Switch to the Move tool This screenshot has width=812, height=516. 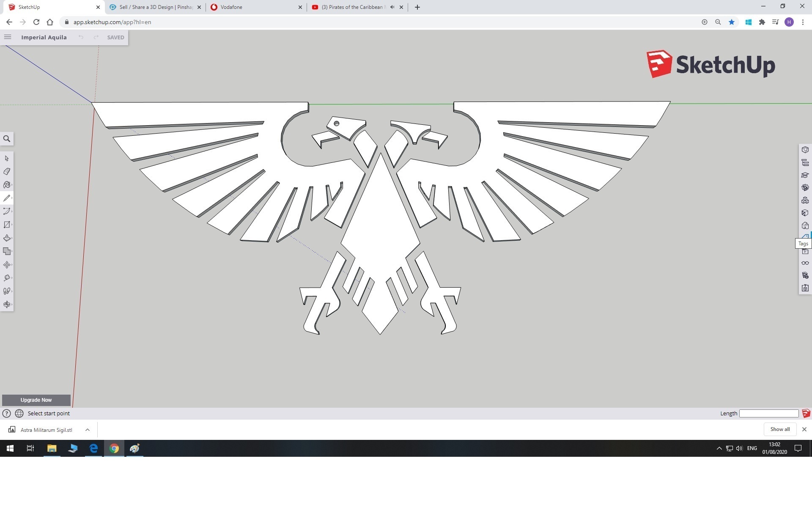(x=7, y=265)
